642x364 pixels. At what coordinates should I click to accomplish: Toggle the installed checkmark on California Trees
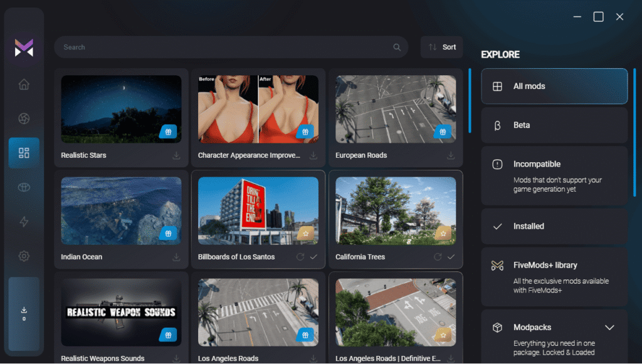click(452, 257)
